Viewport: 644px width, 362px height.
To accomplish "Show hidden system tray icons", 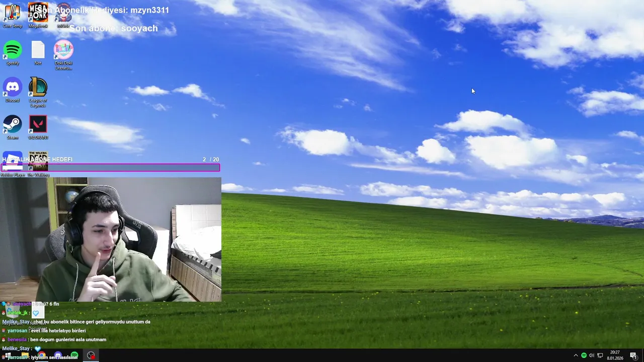I will coord(576,355).
